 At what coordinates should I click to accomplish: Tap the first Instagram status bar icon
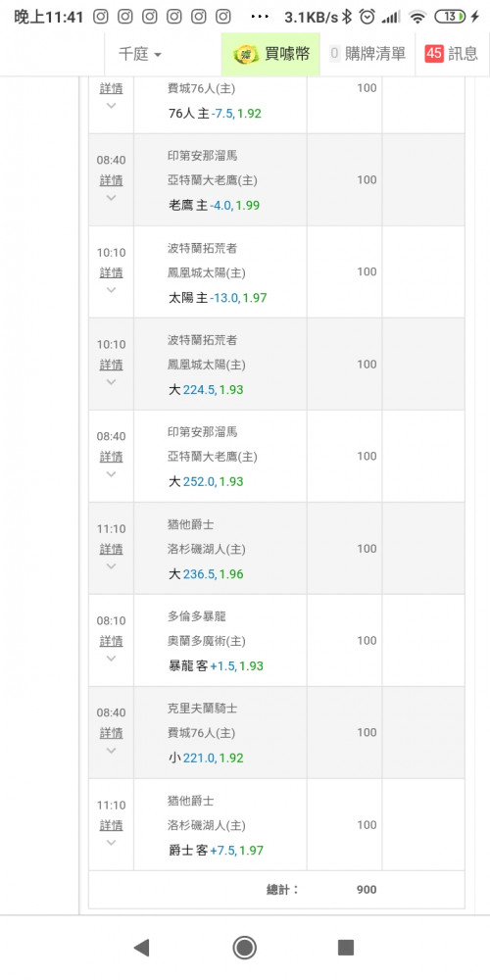[101, 17]
